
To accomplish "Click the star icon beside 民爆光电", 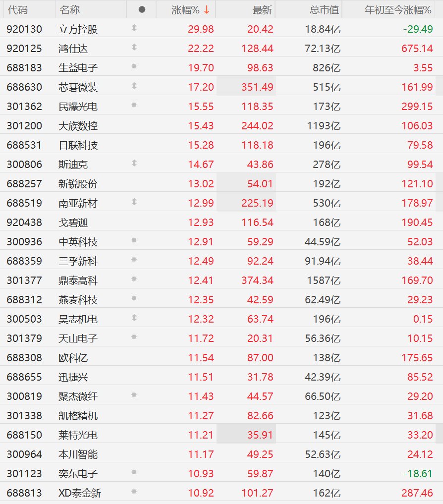I will pyautogui.click(x=134, y=105).
